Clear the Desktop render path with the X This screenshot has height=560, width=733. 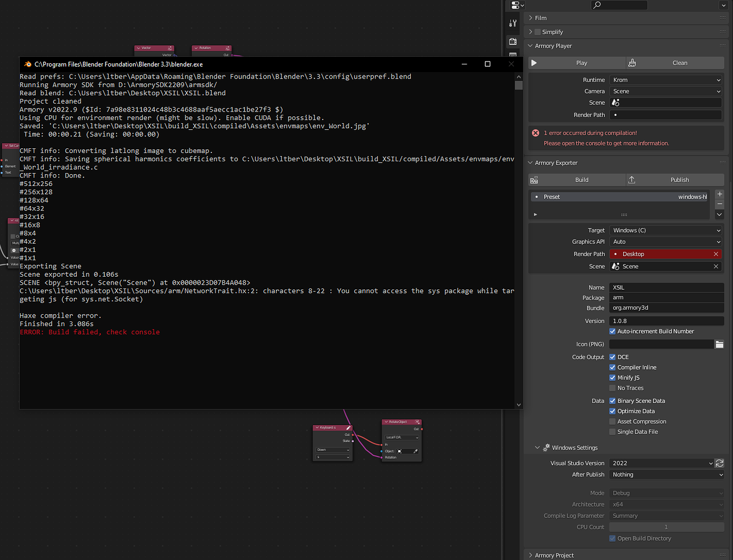[716, 254]
